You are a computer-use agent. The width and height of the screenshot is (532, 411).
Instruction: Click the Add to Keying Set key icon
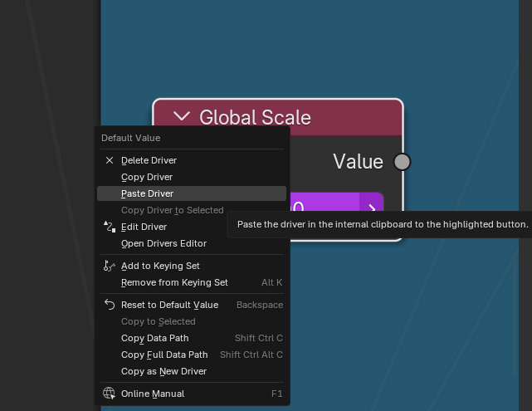point(110,266)
